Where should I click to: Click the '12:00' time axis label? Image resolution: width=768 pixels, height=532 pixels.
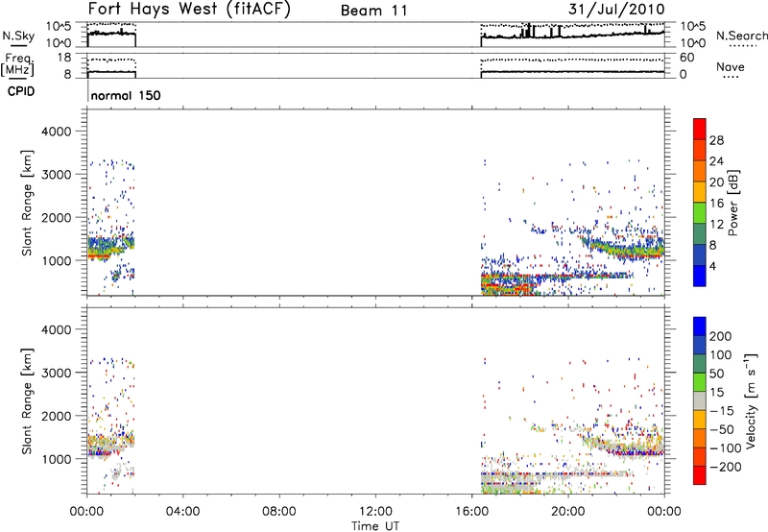(375, 512)
